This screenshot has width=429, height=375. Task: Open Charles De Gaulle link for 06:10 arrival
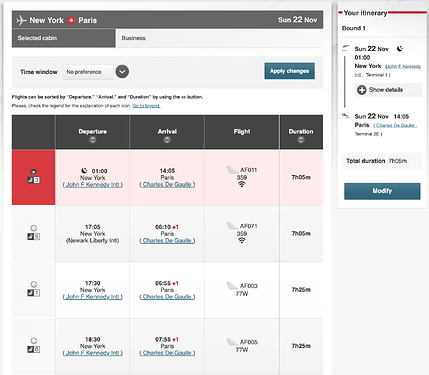click(167, 241)
